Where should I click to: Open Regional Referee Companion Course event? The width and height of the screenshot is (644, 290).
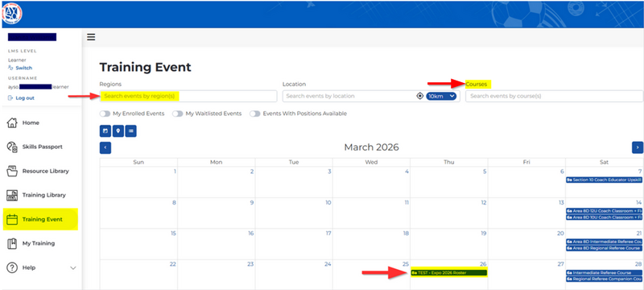(x=604, y=279)
